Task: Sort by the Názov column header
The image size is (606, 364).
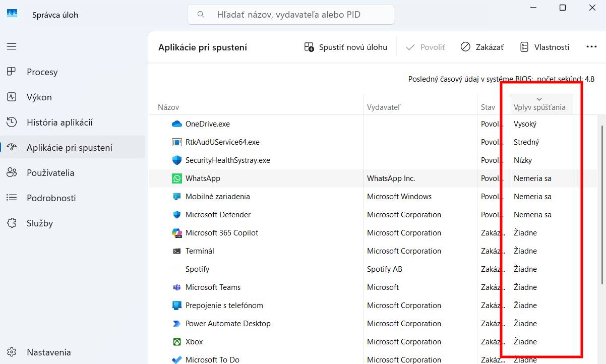Action: [256, 104]
